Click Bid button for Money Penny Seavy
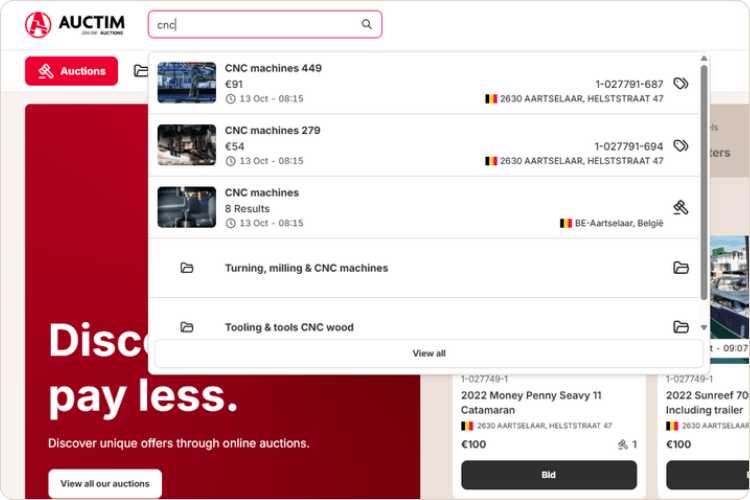This screenshot has height=500, width=750. click(549, 475)
